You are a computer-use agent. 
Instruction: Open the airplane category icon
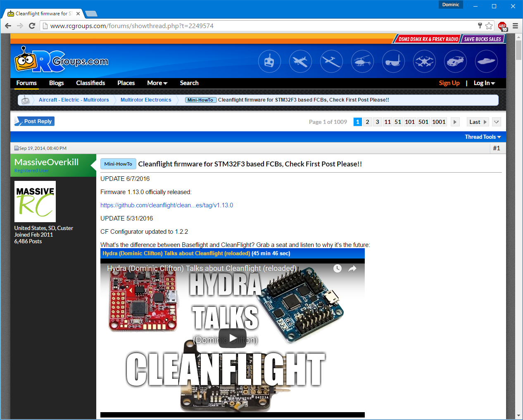300,62
